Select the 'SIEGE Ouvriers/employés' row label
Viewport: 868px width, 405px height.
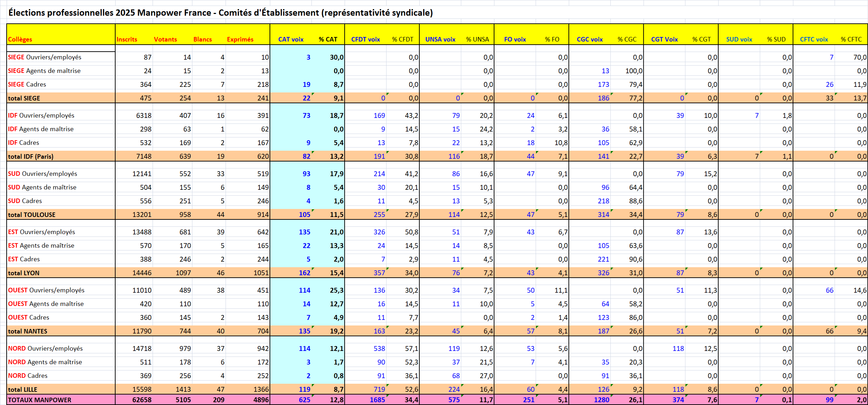click(45, 57)
